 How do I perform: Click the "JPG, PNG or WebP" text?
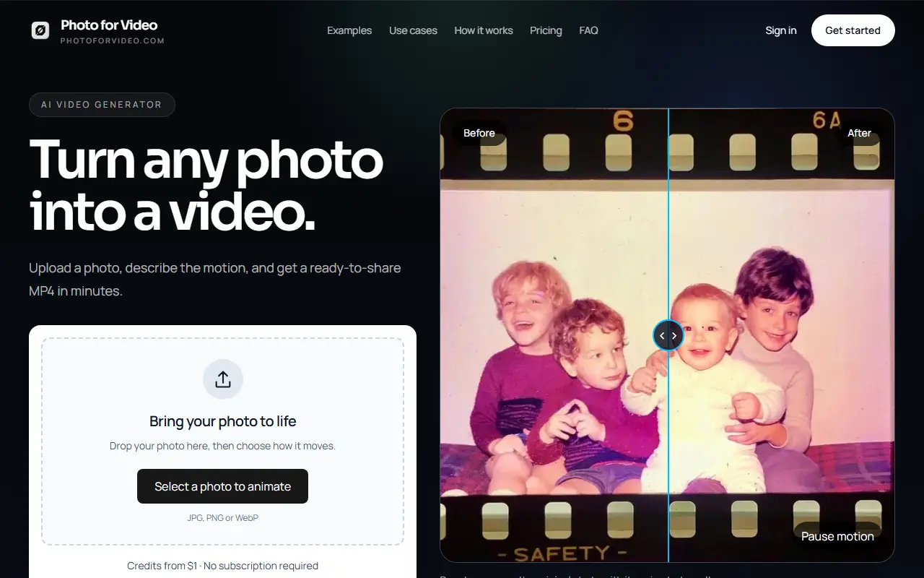point(222,518)
